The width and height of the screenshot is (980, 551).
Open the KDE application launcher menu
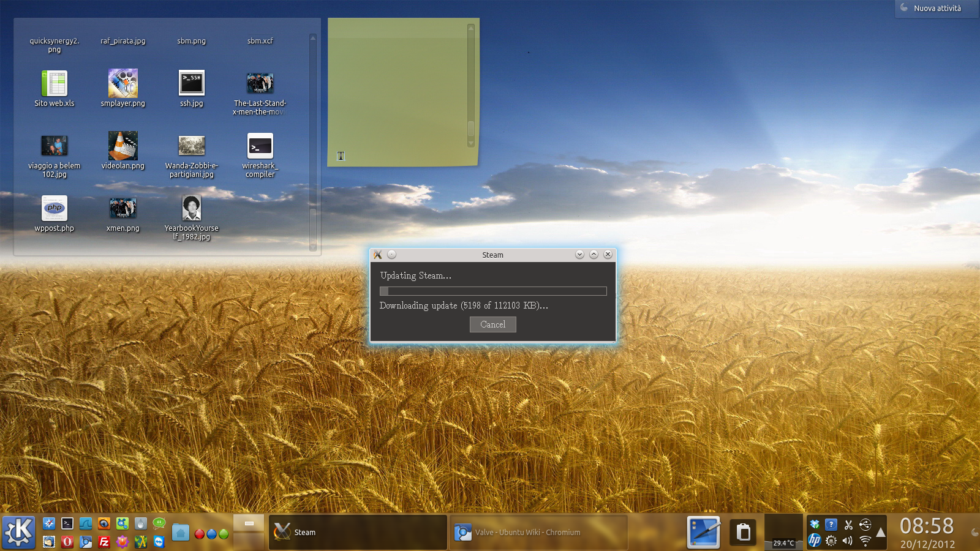(x=19, y=531)
